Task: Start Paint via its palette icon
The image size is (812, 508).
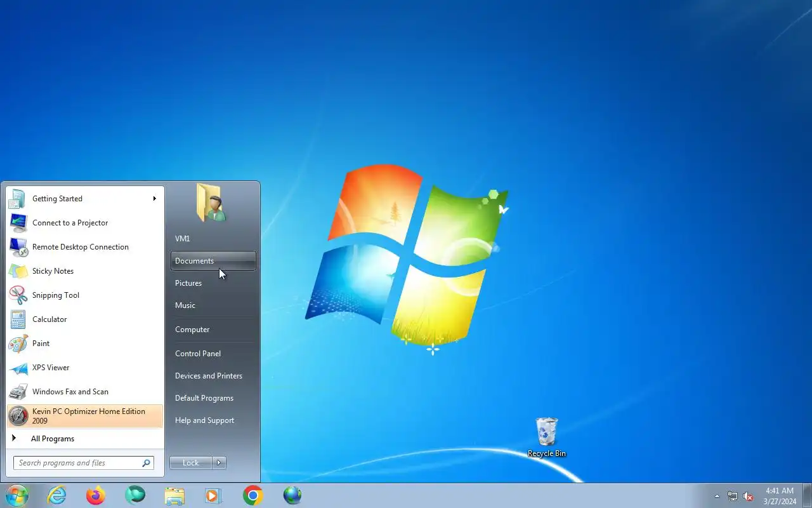Action: (x=18, y=344)
